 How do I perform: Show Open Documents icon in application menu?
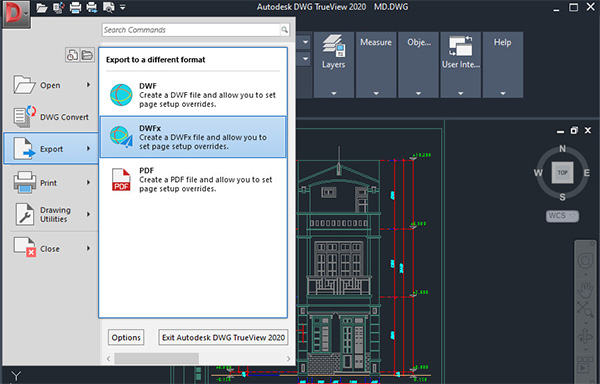87,55
